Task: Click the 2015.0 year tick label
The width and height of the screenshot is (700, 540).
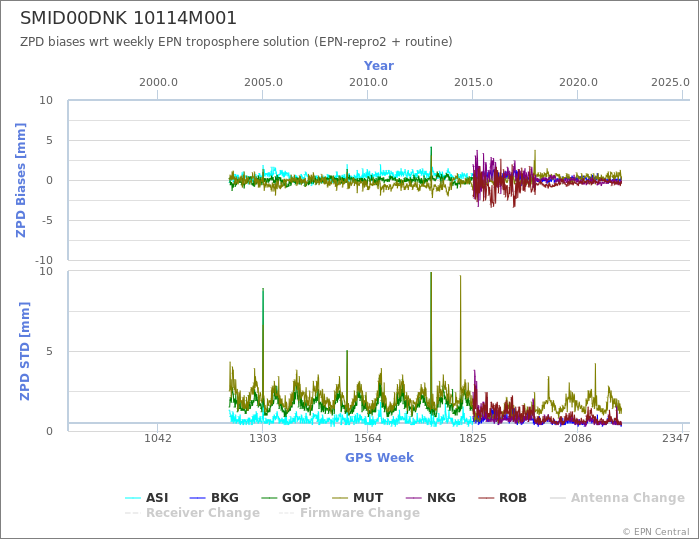Action: pyautogui.click(x=473, y=83)
